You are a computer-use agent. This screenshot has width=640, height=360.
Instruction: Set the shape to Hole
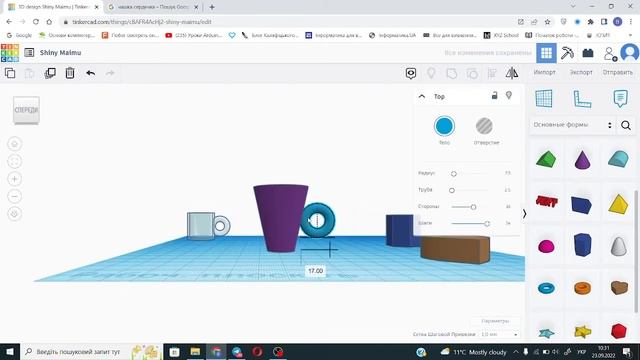tap(484, 126)
